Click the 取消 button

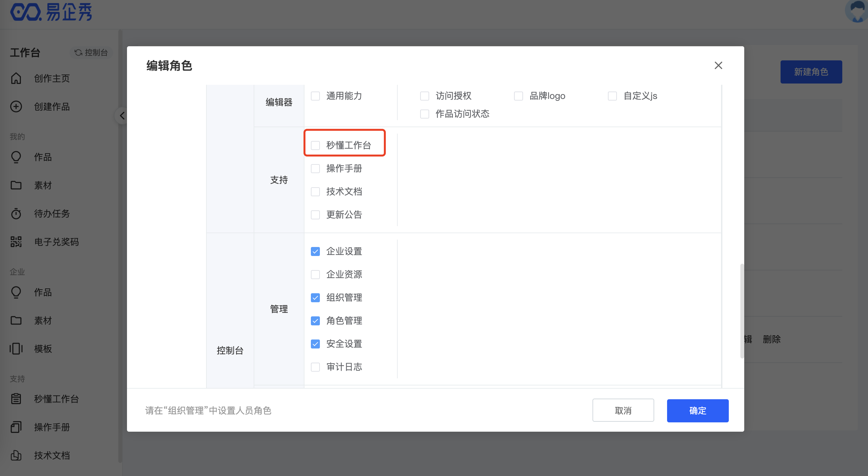623,410
